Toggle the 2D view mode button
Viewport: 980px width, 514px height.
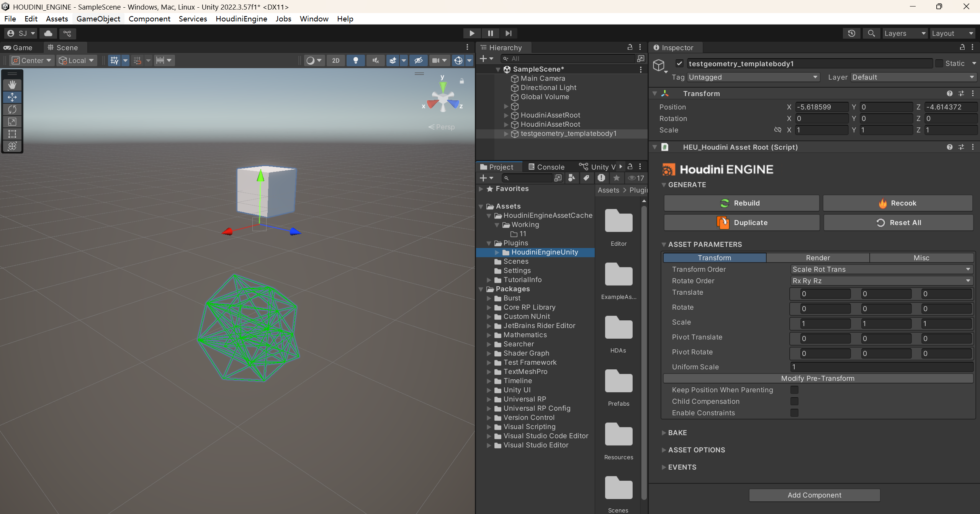(335, 60)
